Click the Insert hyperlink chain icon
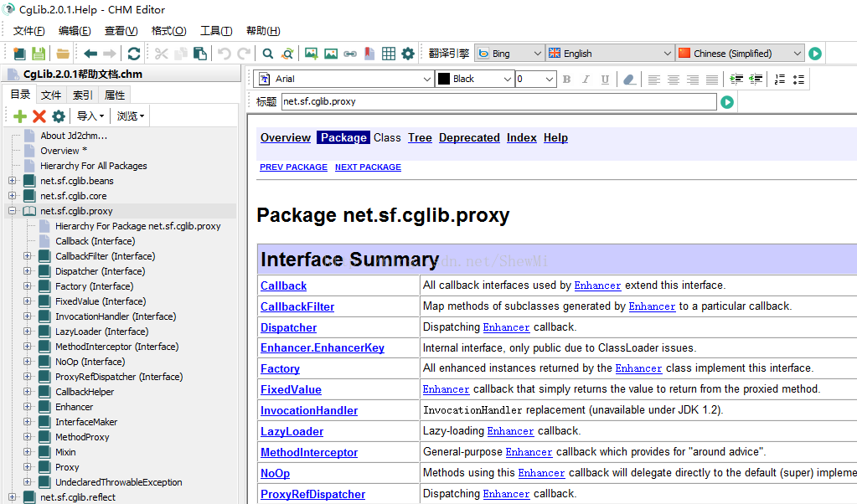 [350, 54]
